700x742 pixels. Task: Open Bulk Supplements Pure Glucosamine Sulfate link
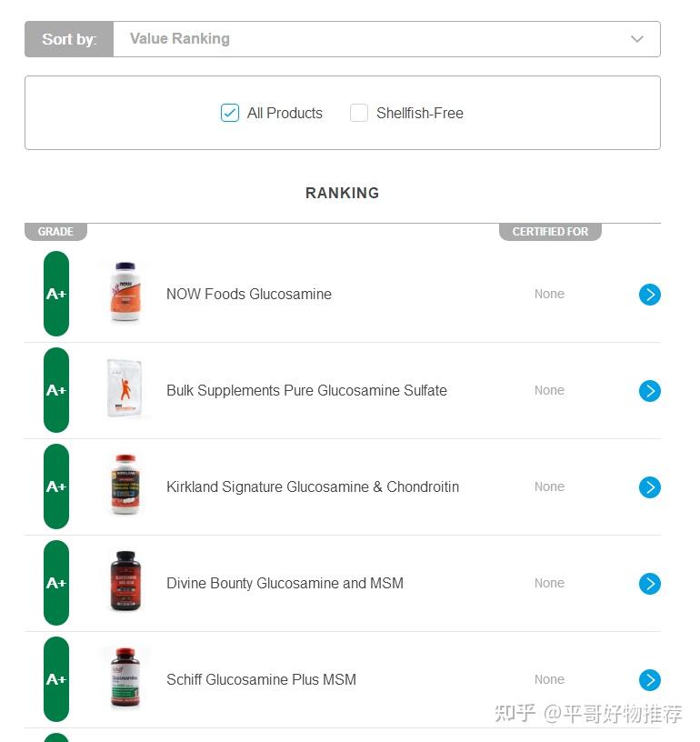coord(306,390)
